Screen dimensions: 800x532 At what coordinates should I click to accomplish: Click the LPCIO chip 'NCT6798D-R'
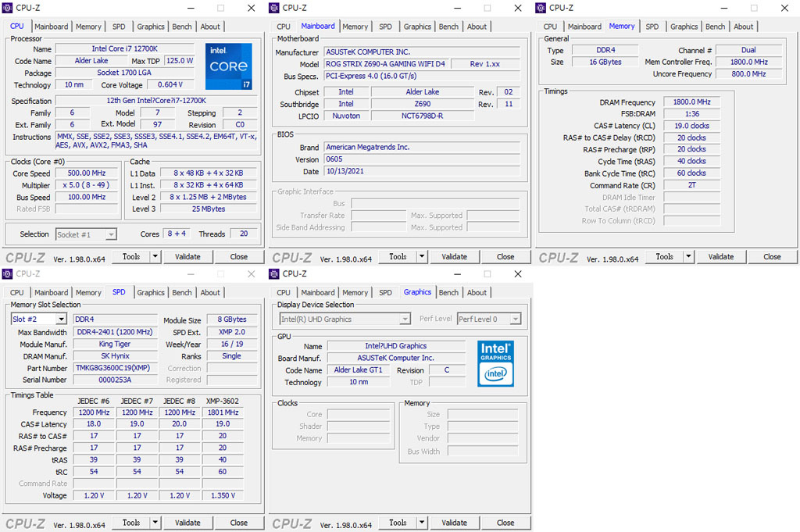coord(423,116)
